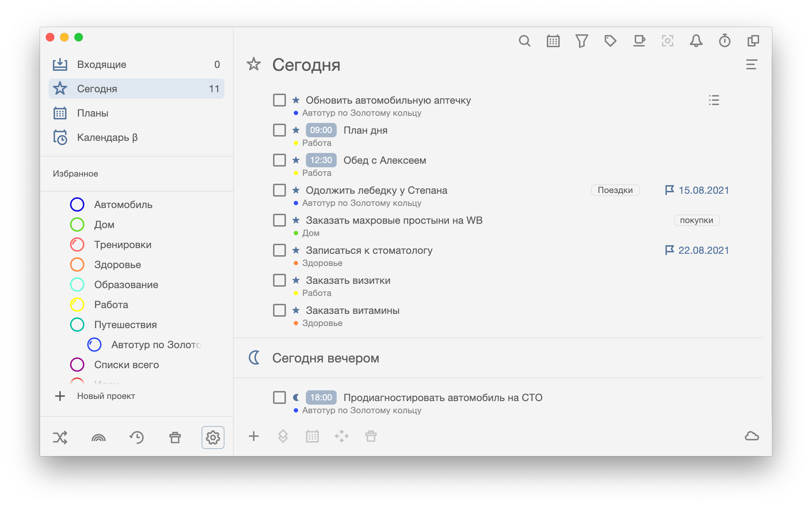This screenshot has width=812, height=509.
Task: Open the search magnifier icon
Action: coord(524,41)
